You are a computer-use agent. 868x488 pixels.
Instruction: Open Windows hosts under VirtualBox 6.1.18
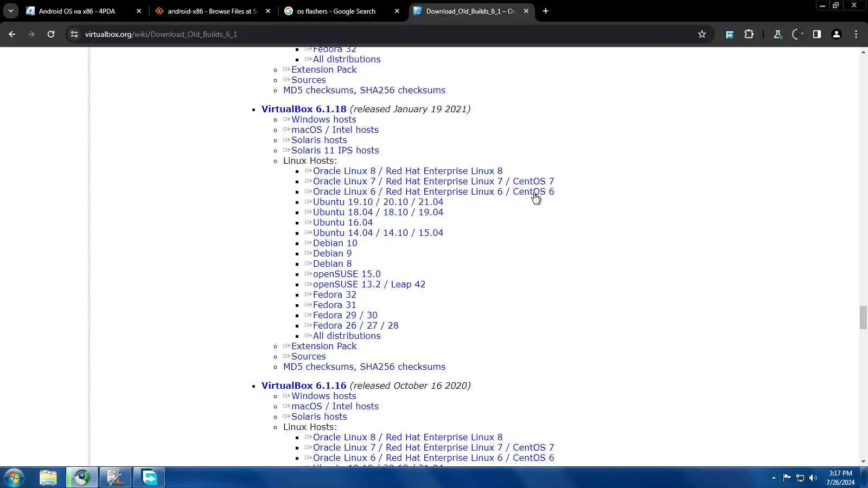[x=324, y=119]
